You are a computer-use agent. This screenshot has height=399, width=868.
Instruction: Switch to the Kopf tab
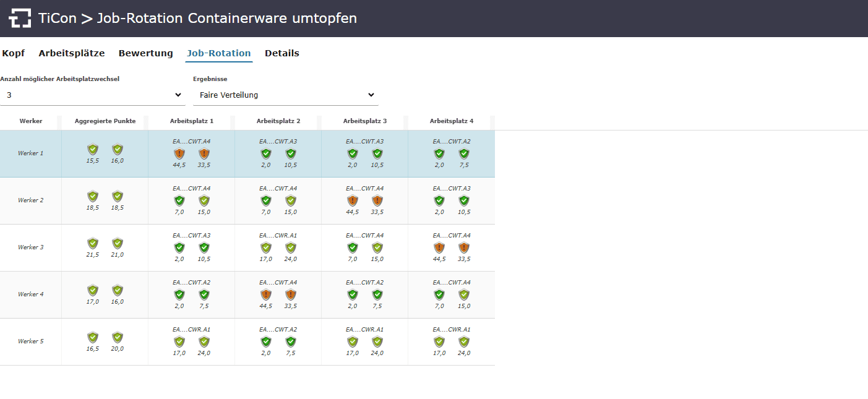pyautogui.click(x=13, y=53)
